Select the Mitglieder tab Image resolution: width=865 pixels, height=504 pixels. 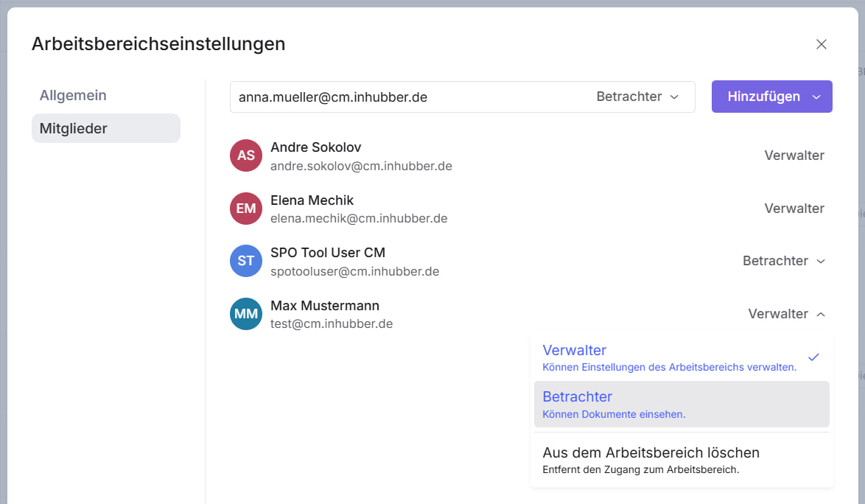click(x=105, y=128)
